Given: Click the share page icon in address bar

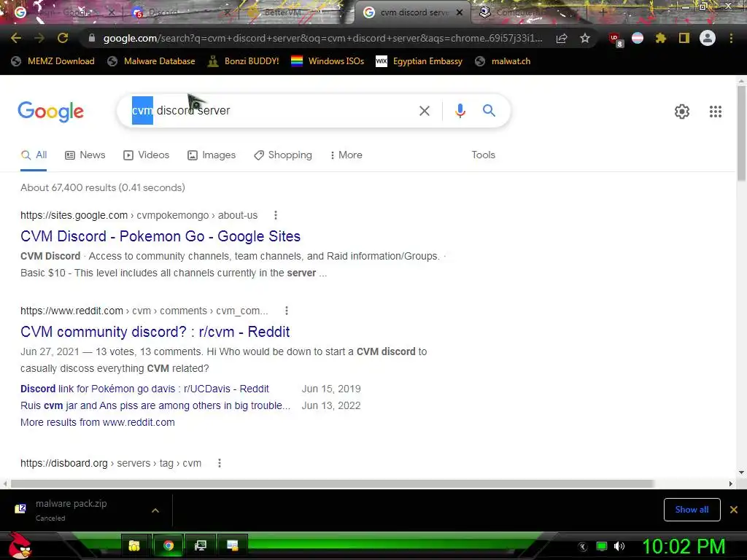Looking at the screenshot, I should pos(562,38).
